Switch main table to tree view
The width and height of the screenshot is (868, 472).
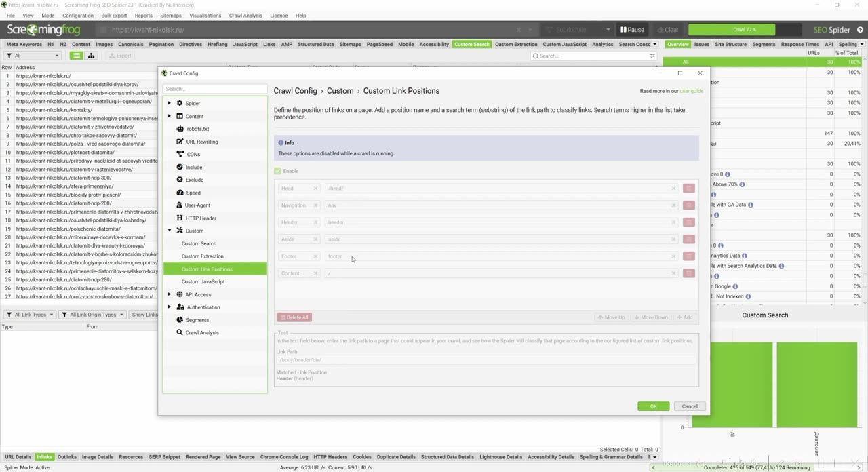[91, 56]
